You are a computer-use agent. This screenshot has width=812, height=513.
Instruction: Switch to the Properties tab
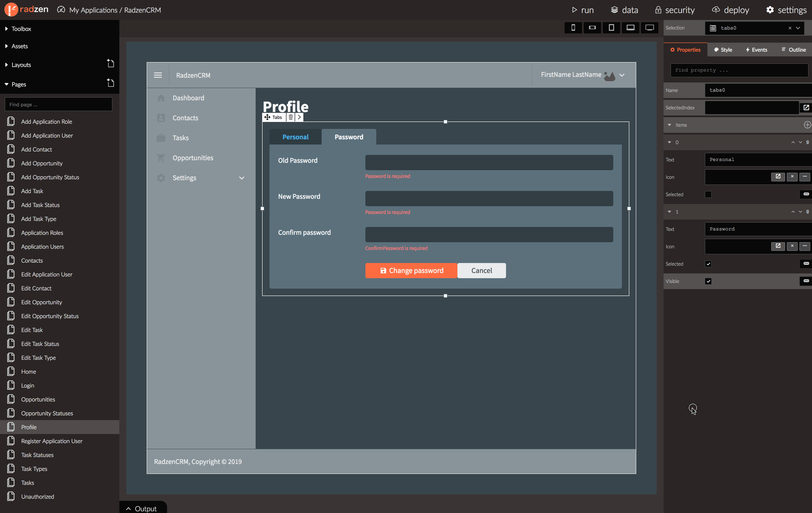click(x=685, y=49)
